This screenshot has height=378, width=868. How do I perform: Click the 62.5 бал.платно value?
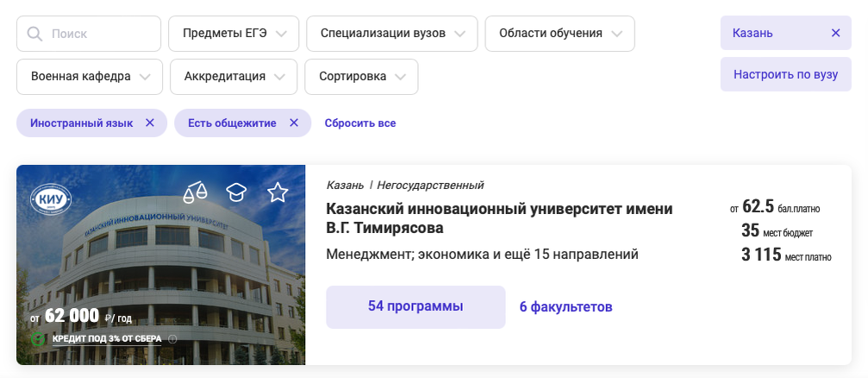[774, 207]
